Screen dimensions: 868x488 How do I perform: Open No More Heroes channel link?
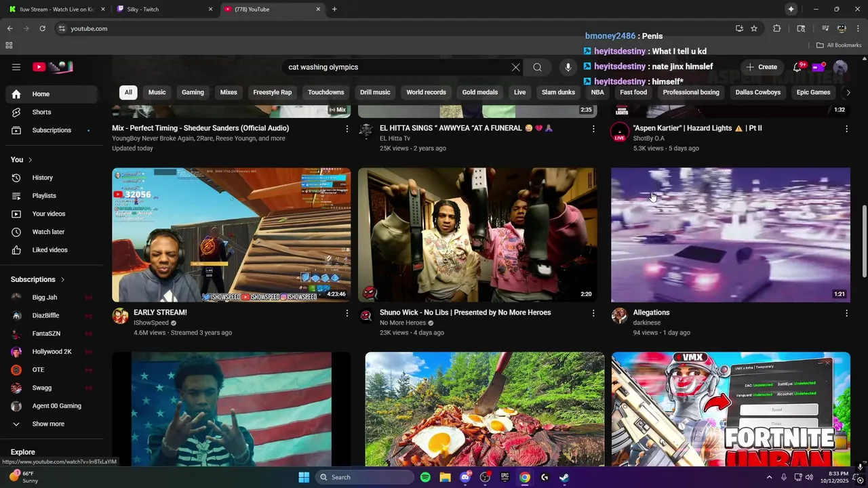pos(403,323)
